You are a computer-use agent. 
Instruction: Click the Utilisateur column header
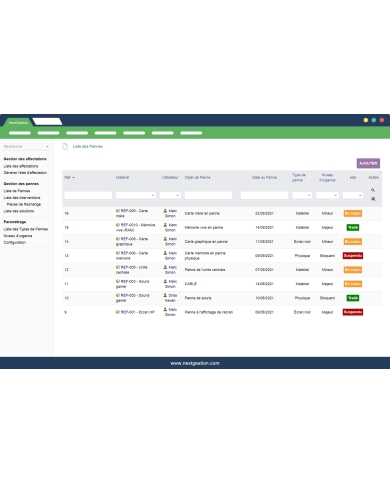170,177
